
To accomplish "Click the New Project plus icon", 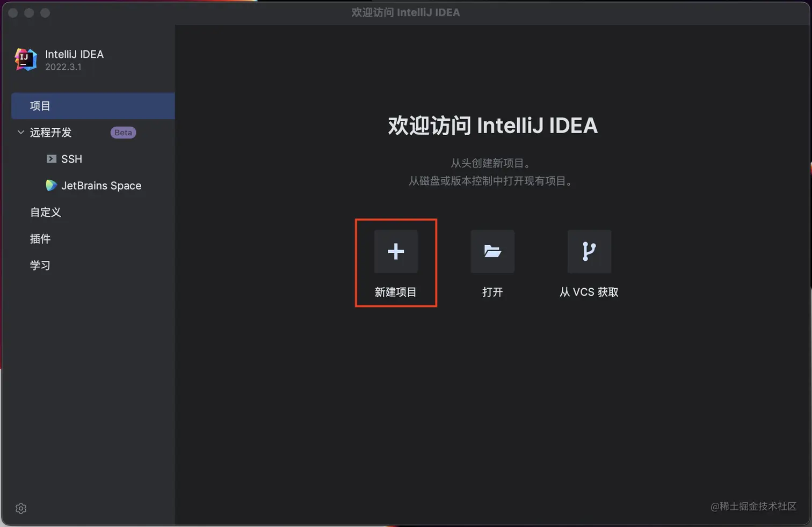I will [396, 251].
